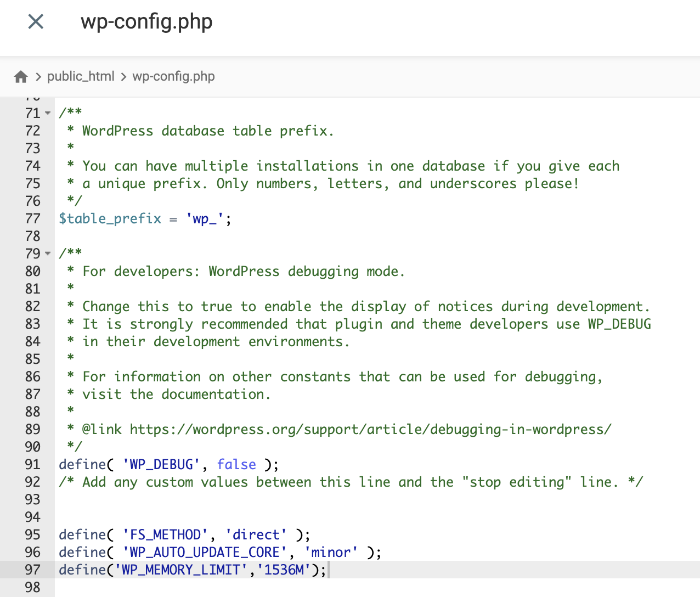700x597 pixels.
Task: Collapse the debugging comment block at line 79
Action: pyautogui.click(x=47, y=255)
